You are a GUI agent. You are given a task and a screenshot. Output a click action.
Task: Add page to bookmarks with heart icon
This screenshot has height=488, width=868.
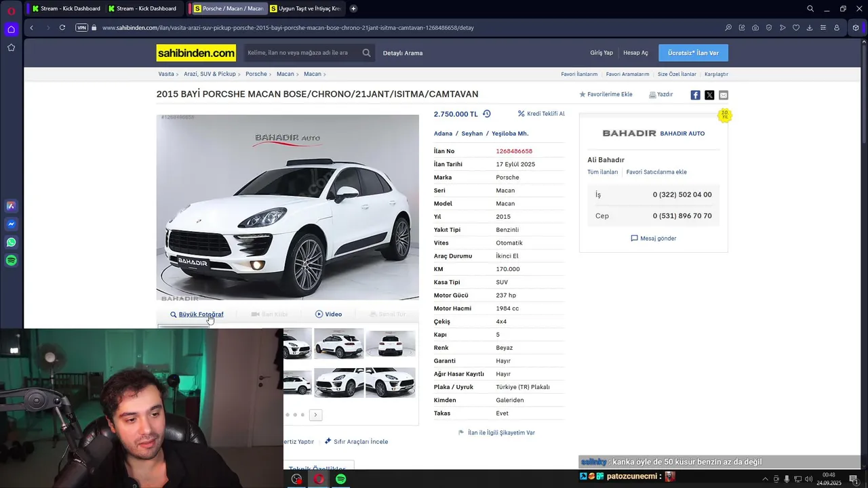coord(796,28)
